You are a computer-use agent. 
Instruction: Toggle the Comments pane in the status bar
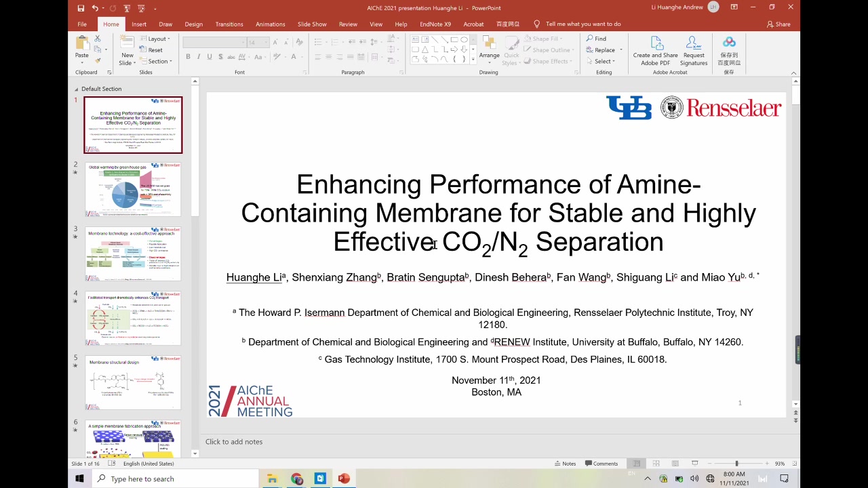point(601,464)
